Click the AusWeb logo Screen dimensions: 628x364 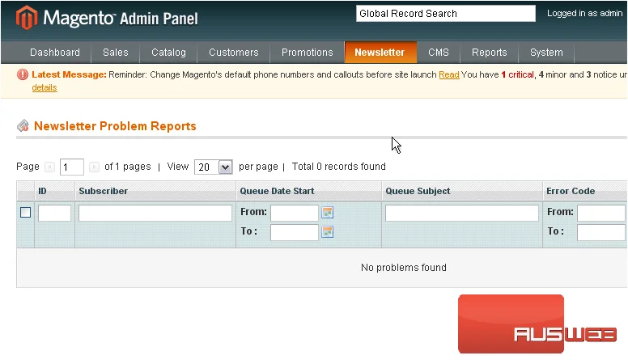click(x=538, y=324)
